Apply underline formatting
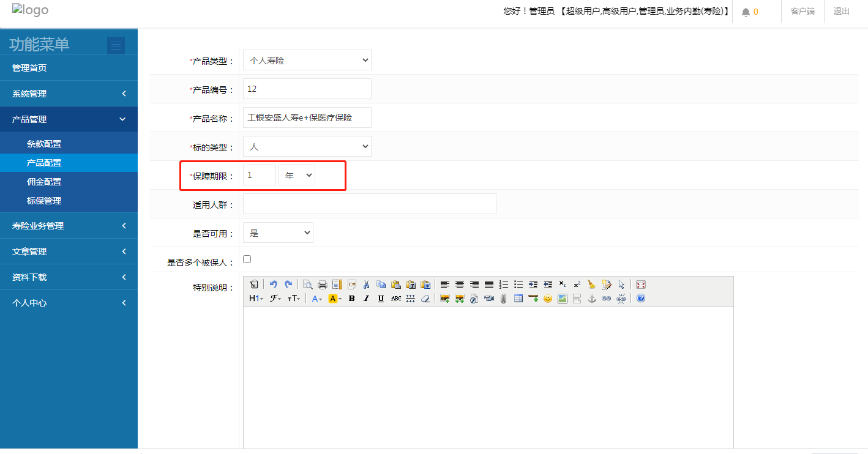This screenshot has width=868, height=454. (381, 299)
